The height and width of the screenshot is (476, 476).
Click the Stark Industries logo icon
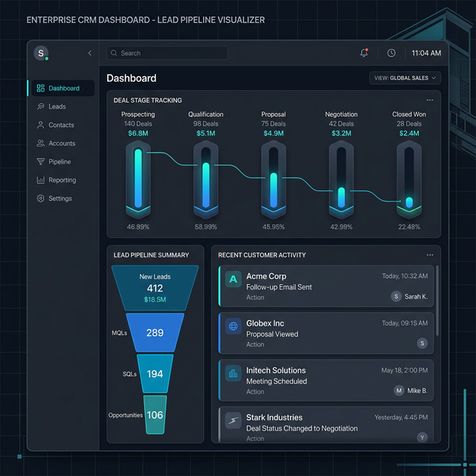[233, 420]
